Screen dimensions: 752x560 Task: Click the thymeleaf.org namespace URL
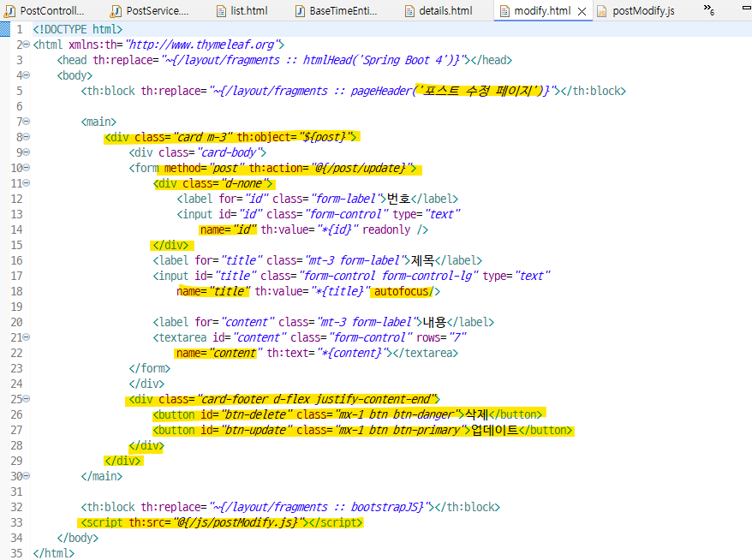tap(205, 45)
